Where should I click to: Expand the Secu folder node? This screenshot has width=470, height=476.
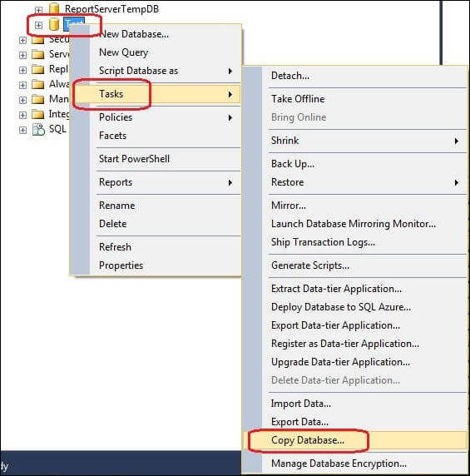point(22,40)
